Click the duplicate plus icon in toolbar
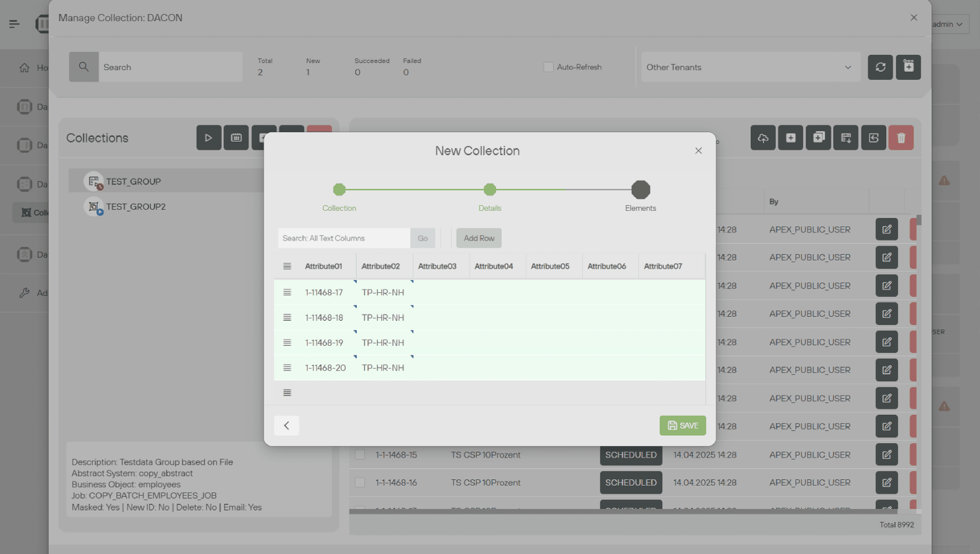This screenshot has height=554, width=980. coord(818,137)
